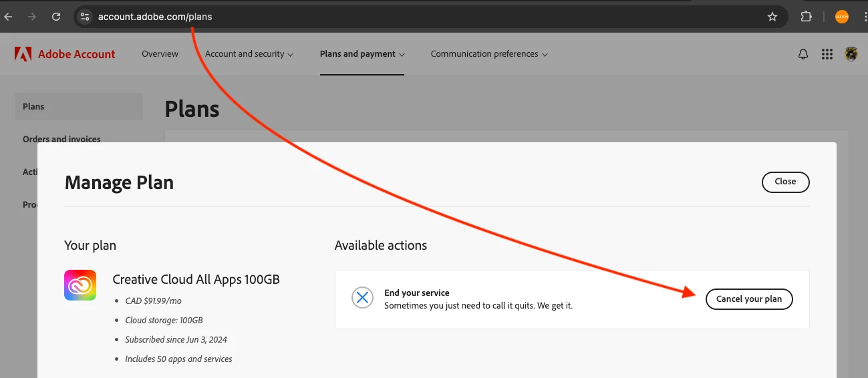Click the blue X End your service icon

pos(362,298)
